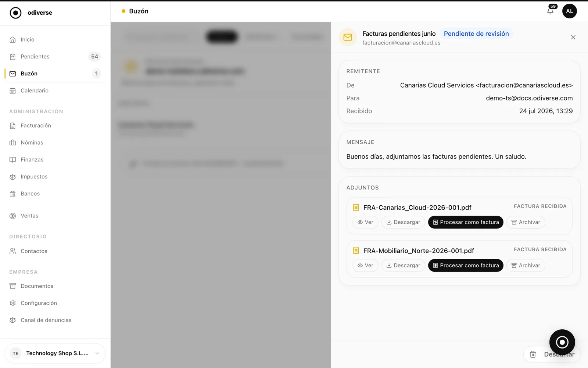588x368 pixels.
Task: Archive the FRA-Mobiliario_Norte attachment
Action: point(526,265)
